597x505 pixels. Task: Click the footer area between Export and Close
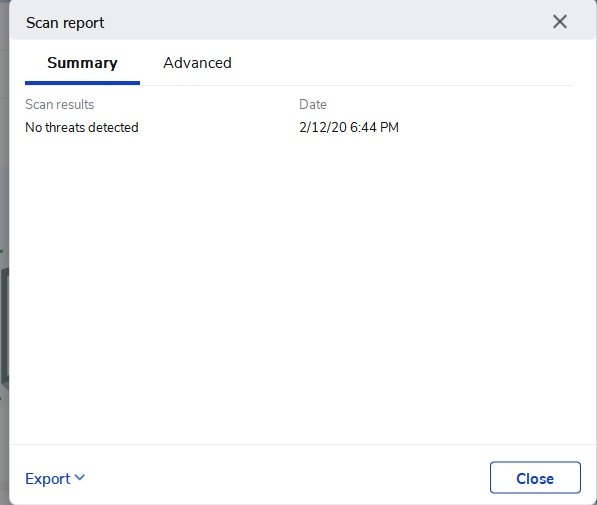point(287,478)
